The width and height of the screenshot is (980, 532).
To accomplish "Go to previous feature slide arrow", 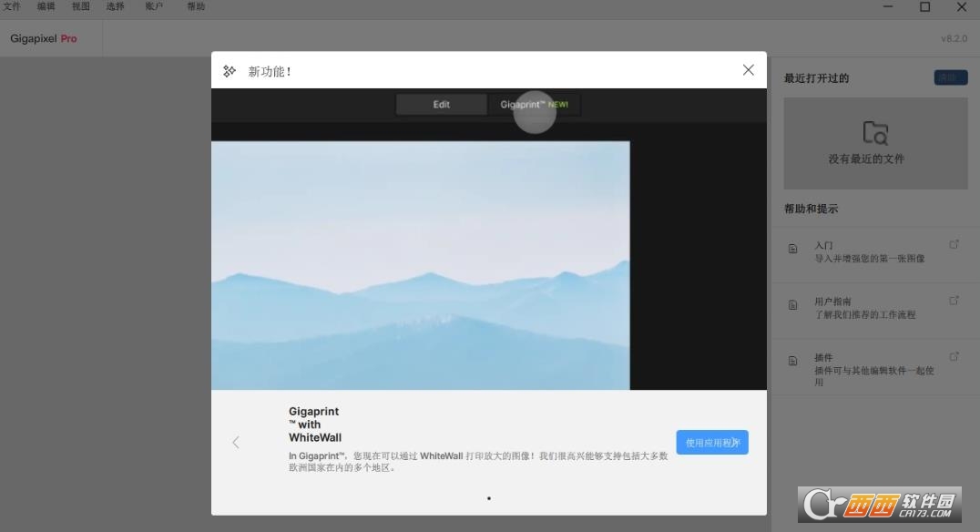I will (236, 443).
